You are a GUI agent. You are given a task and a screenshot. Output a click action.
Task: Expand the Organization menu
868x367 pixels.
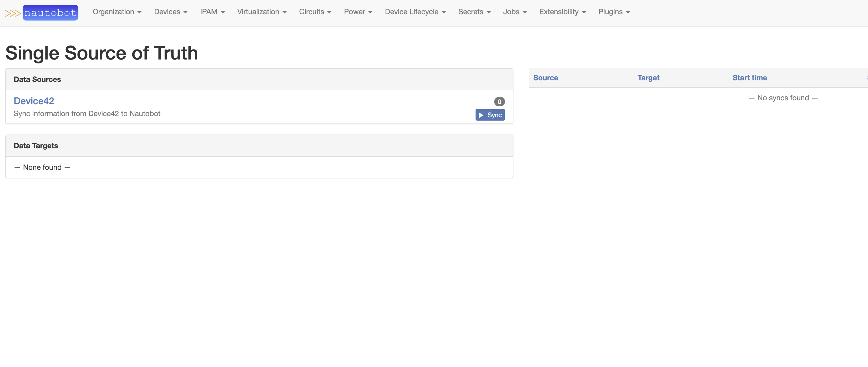coord(117,12)
